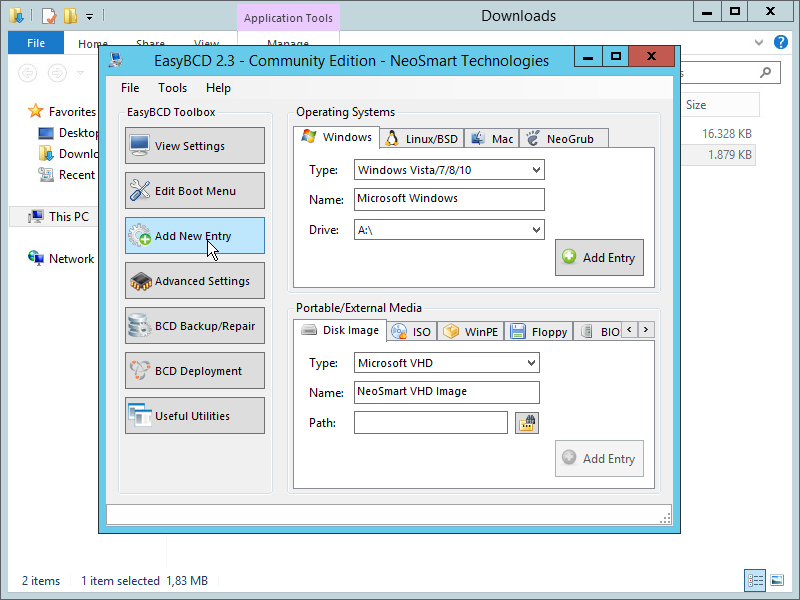Edit the NeoSmart VHD Image name field
The width and height of the screenshot is (800, 600).
446,392
